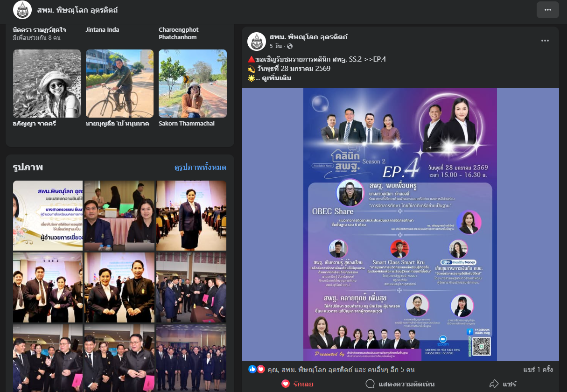Image resolution: width=567 pixels, height=392 pixels.
Task: Open ดูรูปภาพทั้งหมด link in photos panel
Action: (x=200, y=168)
